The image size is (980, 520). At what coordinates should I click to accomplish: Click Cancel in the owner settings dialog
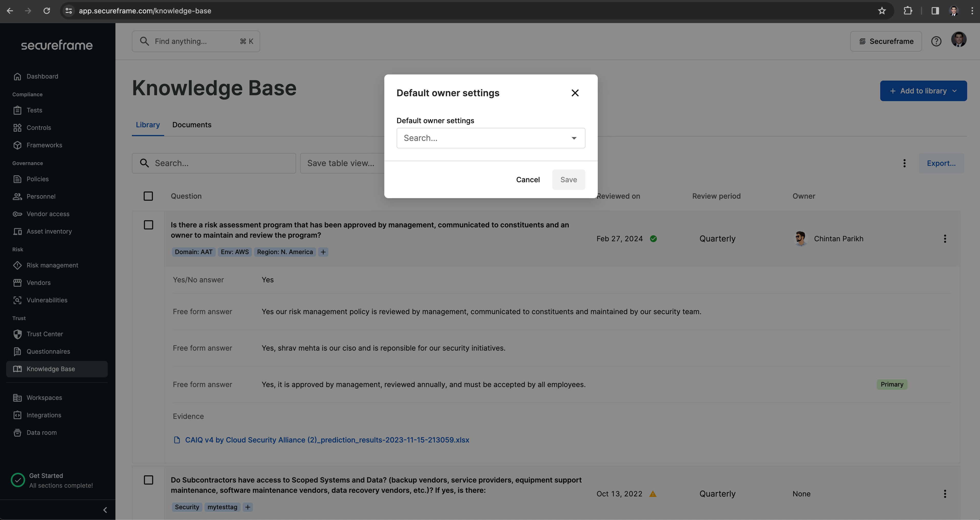528,180
